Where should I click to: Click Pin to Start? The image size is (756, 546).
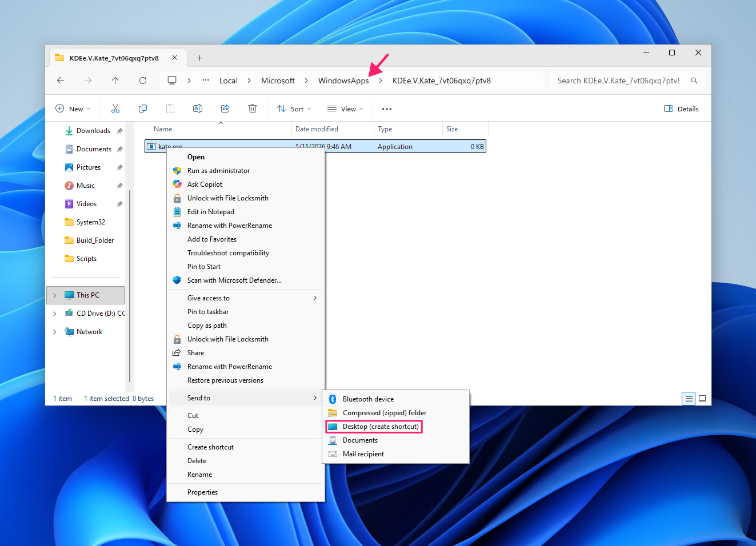coord(246,267)
